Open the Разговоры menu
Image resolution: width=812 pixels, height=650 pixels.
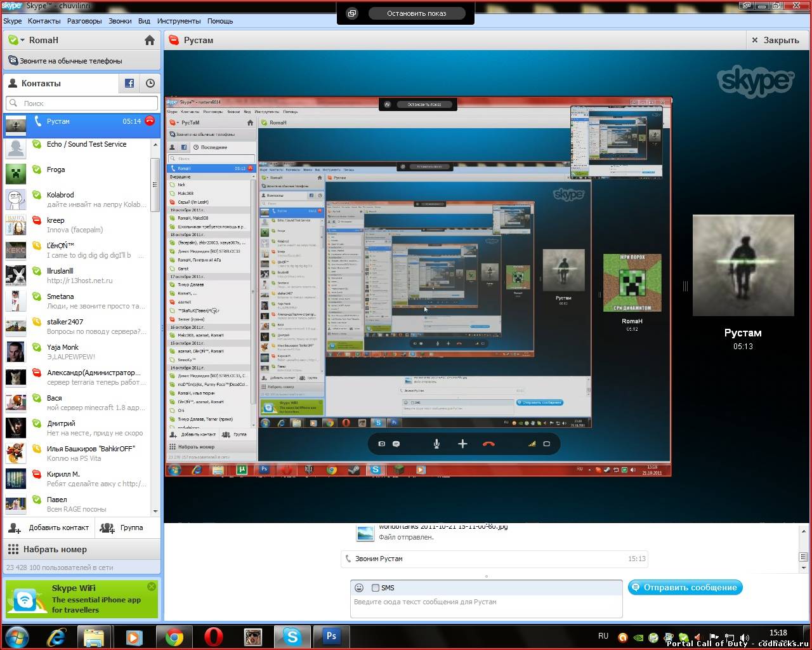pyautogui.click(x=84, y=21)
